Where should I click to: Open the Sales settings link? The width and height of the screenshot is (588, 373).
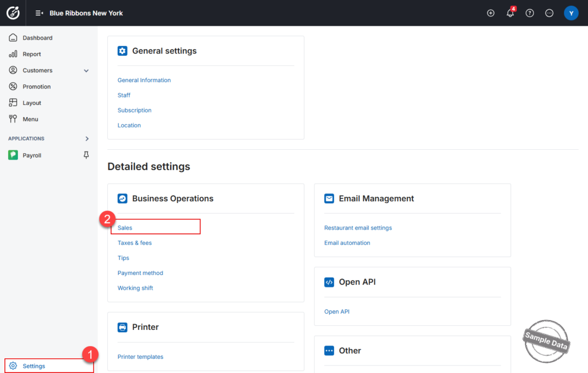125,228
